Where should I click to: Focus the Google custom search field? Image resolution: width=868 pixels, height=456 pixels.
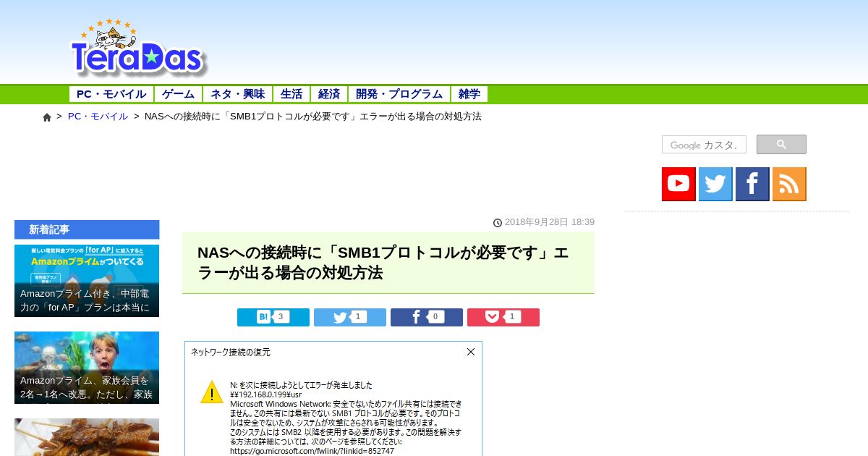(704, 145)
